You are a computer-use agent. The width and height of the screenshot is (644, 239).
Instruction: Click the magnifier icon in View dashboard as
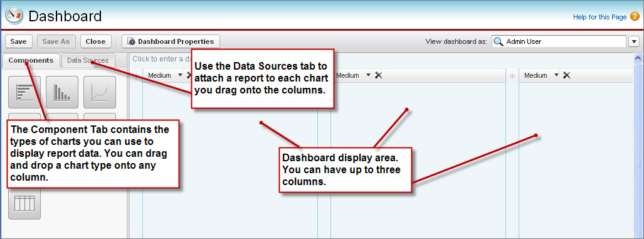[x=498, y=41]
